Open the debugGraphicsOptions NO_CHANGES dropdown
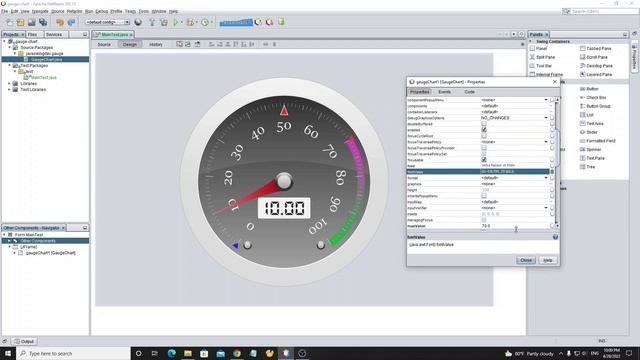Viewport: 640px width, 360px height. coord(514,118)
